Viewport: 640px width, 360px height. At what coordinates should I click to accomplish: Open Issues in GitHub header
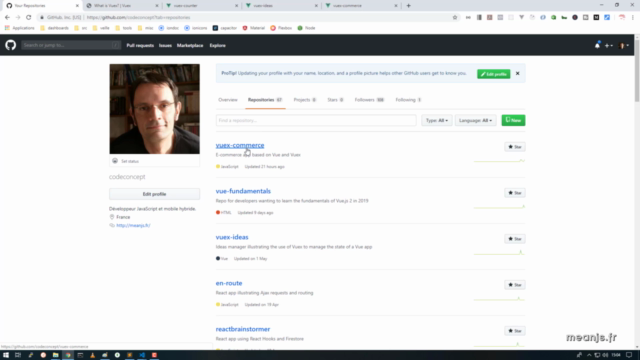pos(165,46)
